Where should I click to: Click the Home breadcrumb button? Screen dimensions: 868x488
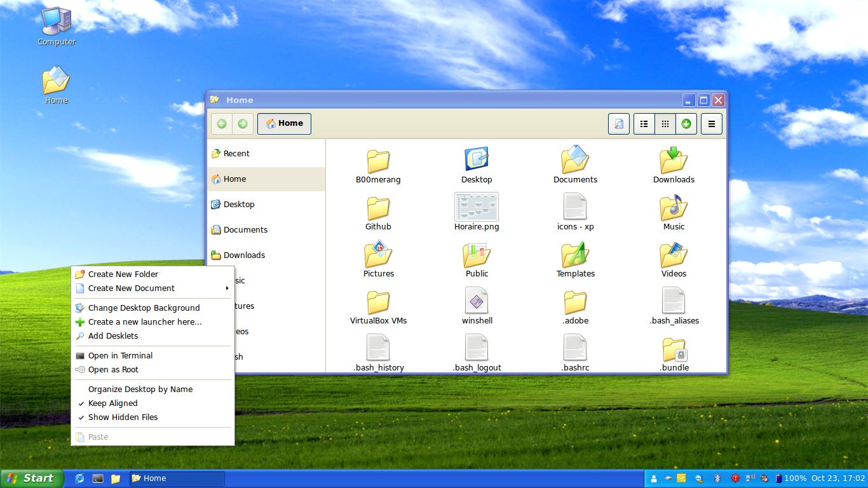[x=284, y=123]
